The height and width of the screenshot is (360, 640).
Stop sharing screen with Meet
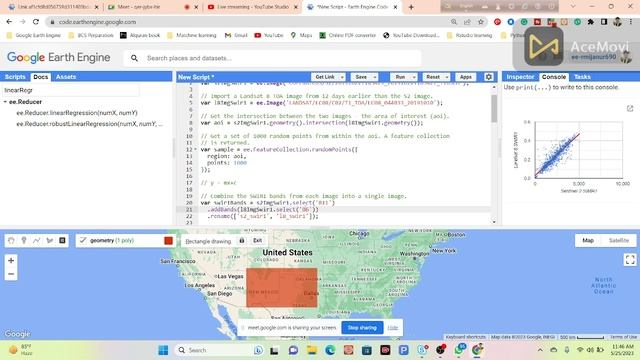(362, 328)
